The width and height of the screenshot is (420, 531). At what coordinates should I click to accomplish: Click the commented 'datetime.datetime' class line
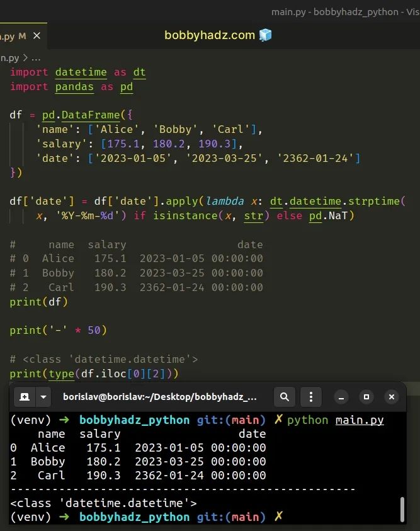(x=103, y=359)
